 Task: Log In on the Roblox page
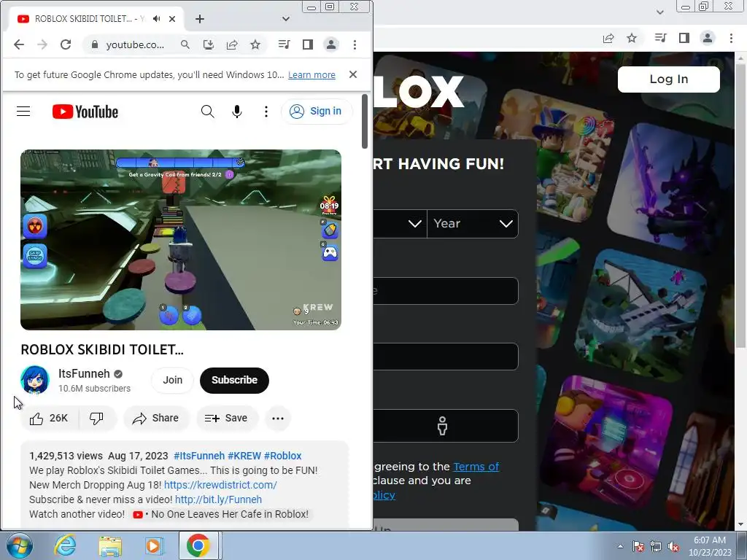point(668,79)
